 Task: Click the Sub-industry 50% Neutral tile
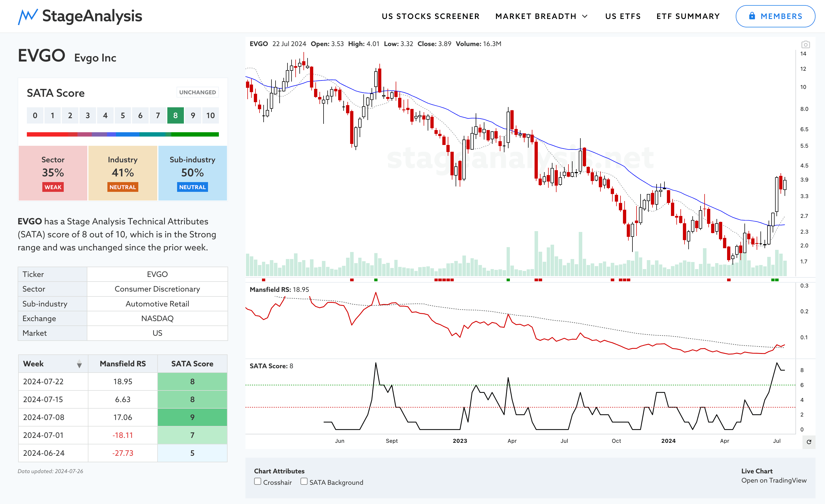coord(193,173)
